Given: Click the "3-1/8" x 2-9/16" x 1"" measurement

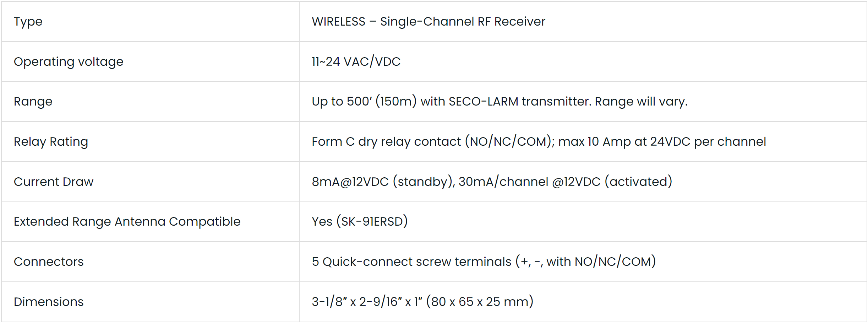Looking at the screenshot, I should (367, 302).
